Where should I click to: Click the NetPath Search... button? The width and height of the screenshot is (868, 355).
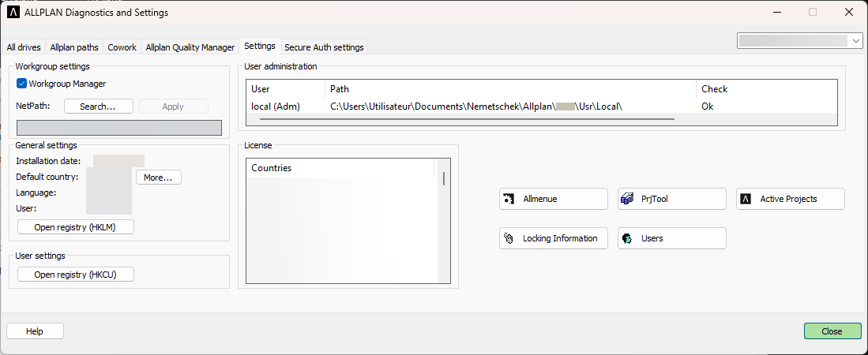[x=99, y=106]
